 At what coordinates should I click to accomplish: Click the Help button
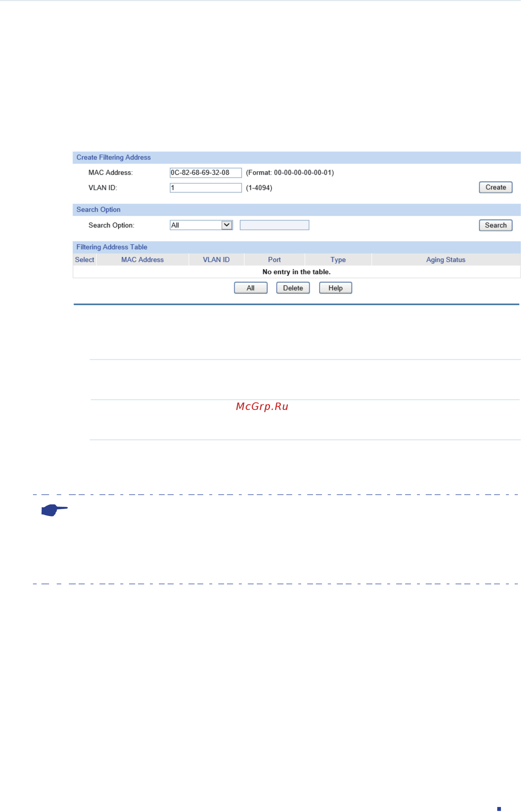(336, 288)
